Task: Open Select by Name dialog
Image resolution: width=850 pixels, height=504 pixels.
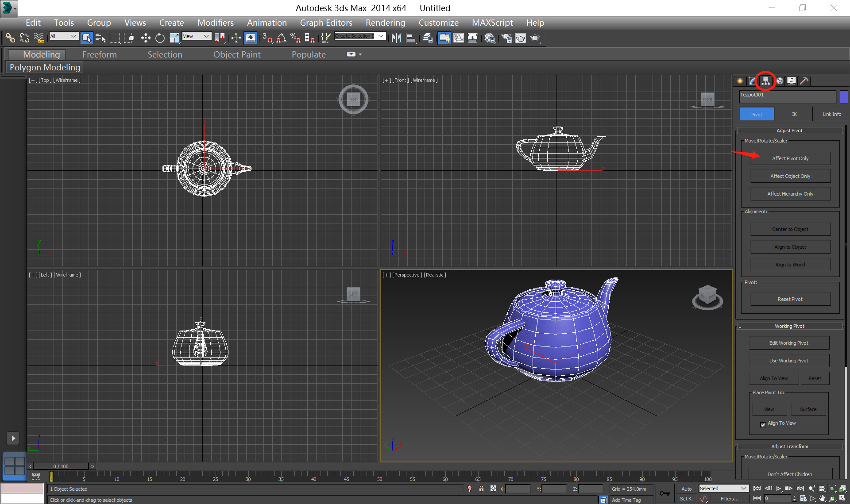Action: click(x=101, y=38)
